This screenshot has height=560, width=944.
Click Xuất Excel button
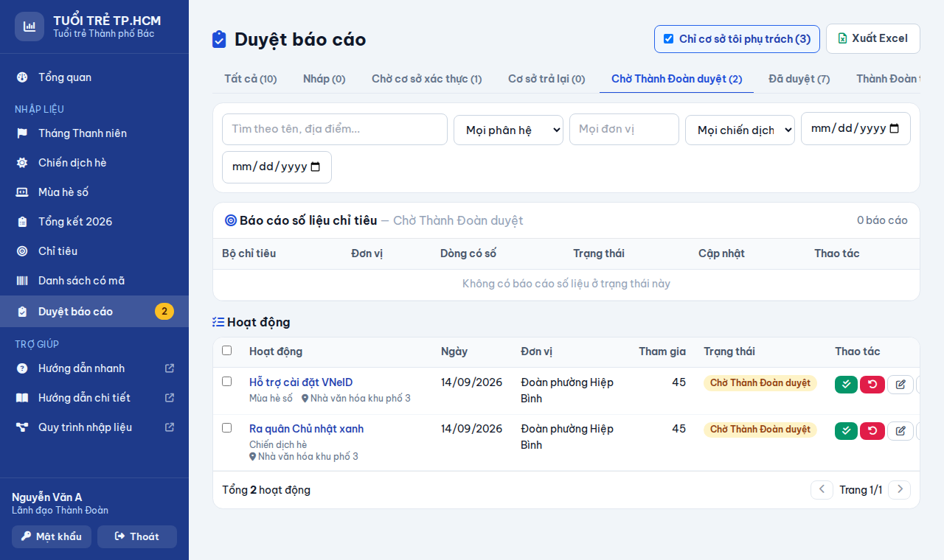(873, 39)
